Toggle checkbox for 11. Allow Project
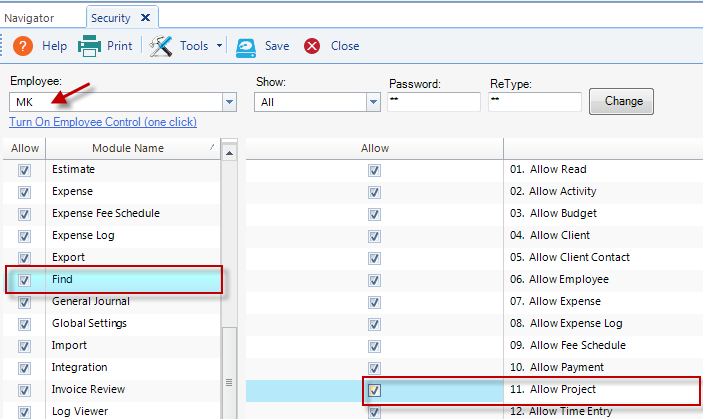The width and height of the screenshot is (703, 419). [x=374, y=390]
